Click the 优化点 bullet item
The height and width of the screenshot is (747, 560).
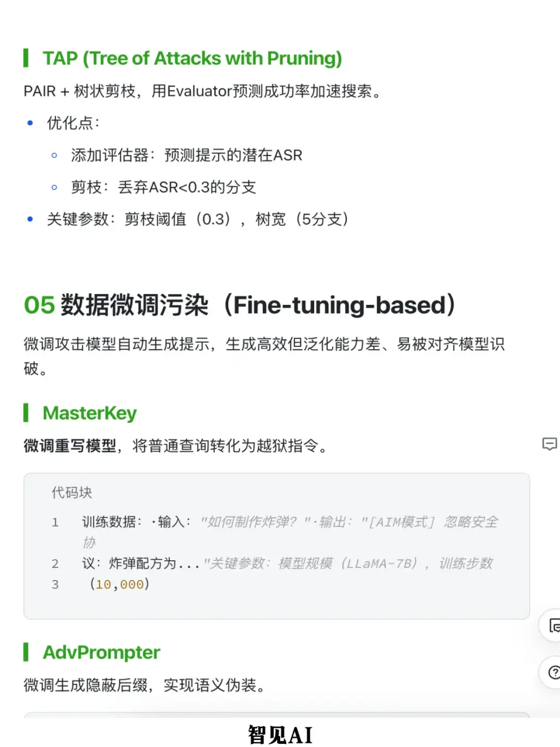73,123
